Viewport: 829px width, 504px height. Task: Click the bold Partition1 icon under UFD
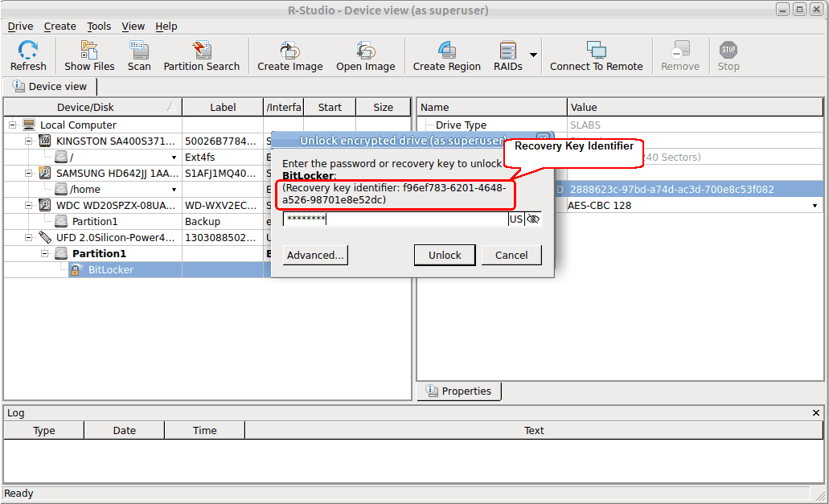click(x=61, y=253)
